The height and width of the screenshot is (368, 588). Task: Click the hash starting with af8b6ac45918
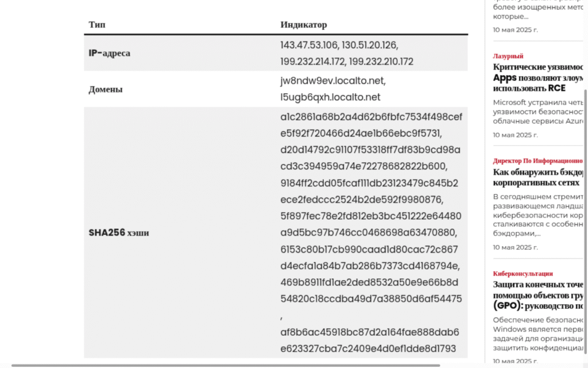coord(370,340)
